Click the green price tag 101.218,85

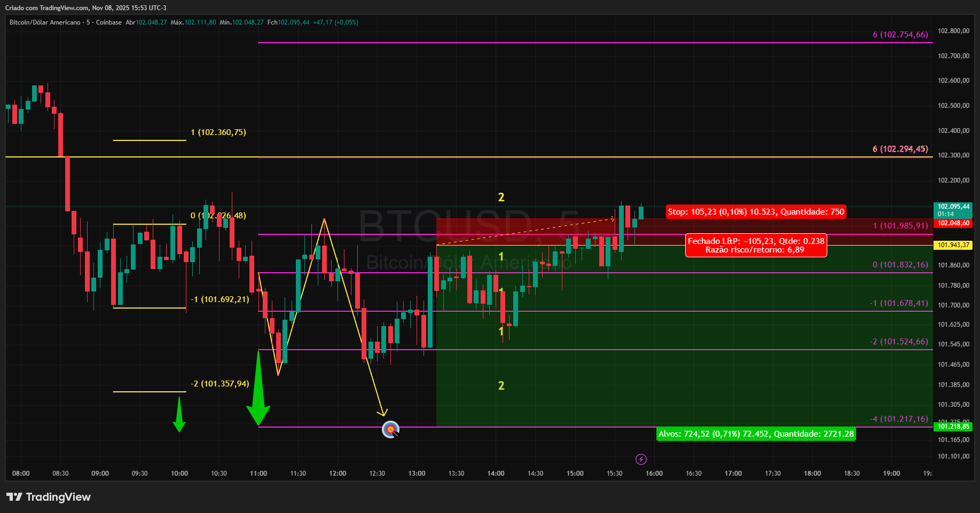click(953, 427)
